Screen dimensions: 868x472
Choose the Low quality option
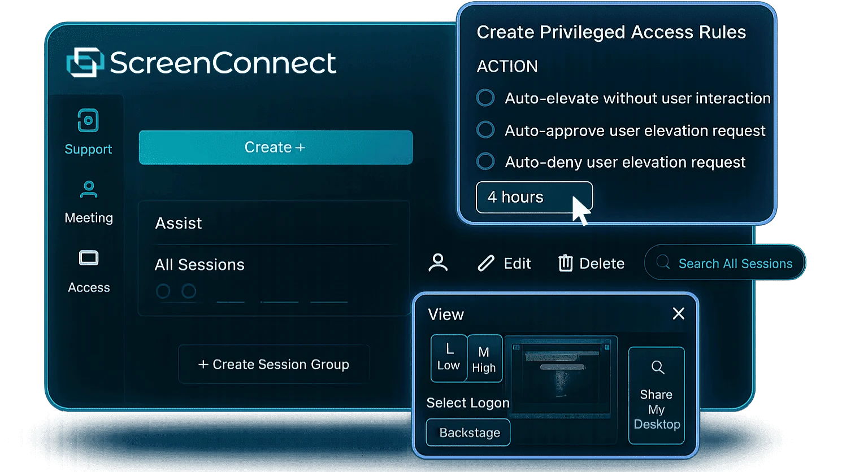tap(449, 358)
